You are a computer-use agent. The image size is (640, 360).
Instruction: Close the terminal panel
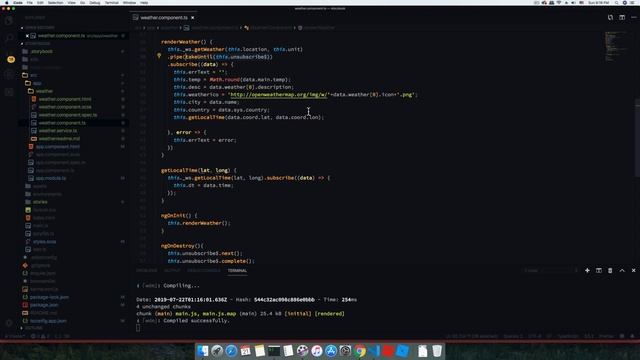tap(633, 271)
